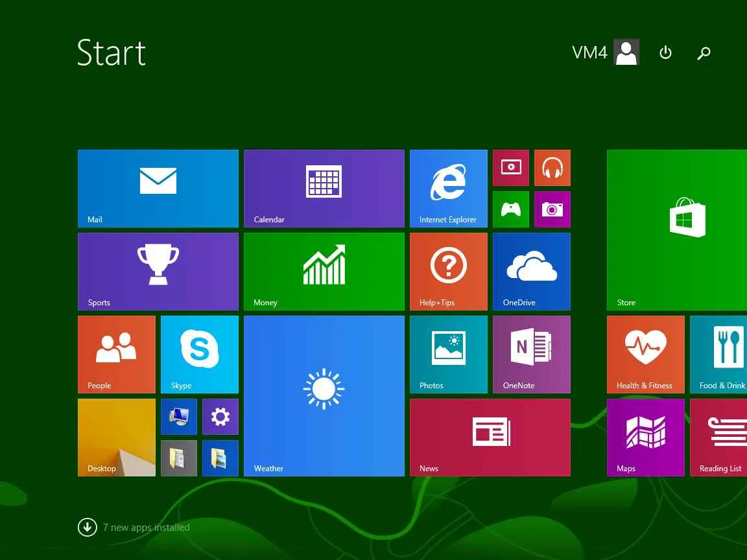Open the Mail tile

(x=158, y=188)
